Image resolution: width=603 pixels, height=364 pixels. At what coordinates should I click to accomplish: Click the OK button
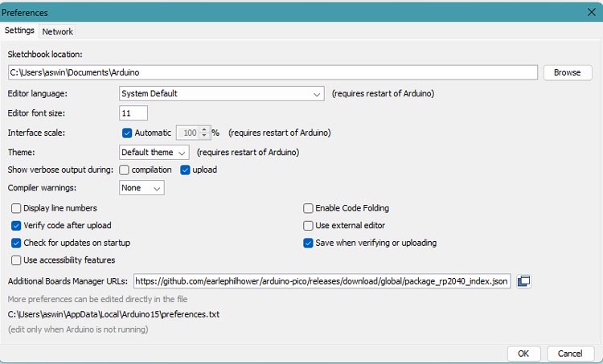click(523, 354)
